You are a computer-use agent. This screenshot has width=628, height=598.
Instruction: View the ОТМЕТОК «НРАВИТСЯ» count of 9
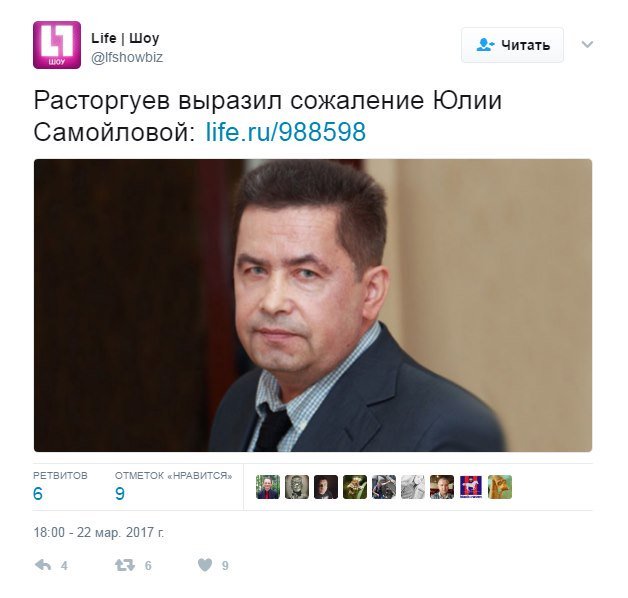tap(120, 493)
